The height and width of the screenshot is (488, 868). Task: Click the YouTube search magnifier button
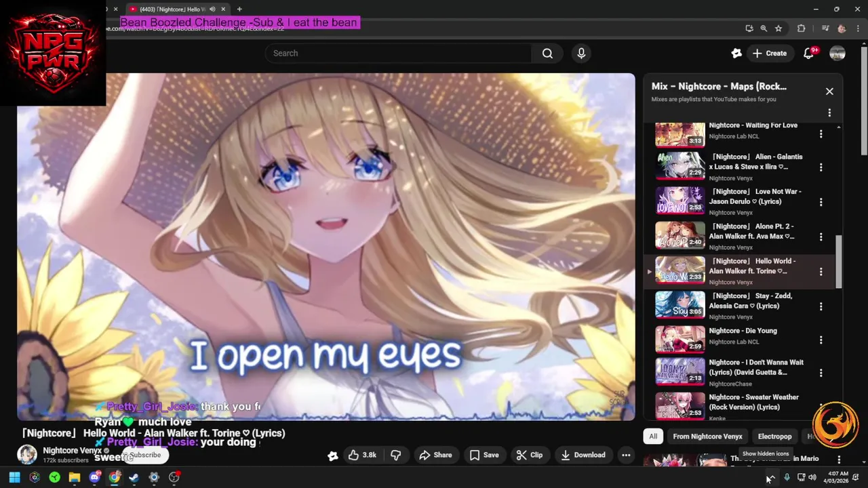pyautogui.click(x=547, y=54)
